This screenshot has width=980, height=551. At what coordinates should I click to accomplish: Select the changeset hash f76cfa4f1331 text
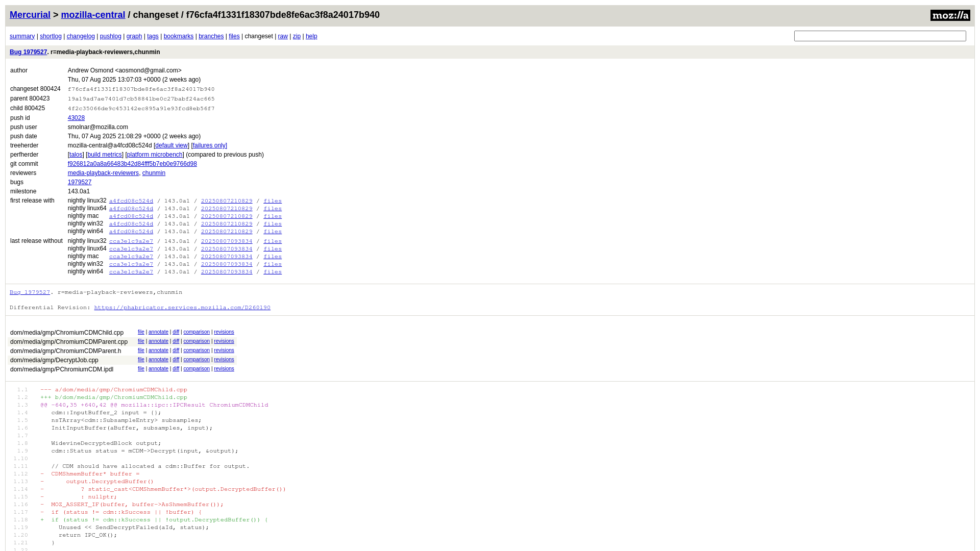click(141, 89)
